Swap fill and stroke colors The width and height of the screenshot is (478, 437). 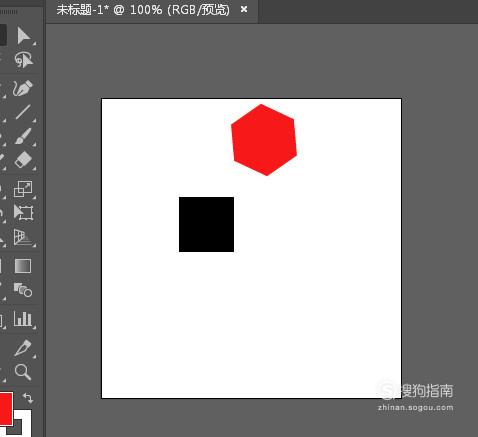pos(28,398)
